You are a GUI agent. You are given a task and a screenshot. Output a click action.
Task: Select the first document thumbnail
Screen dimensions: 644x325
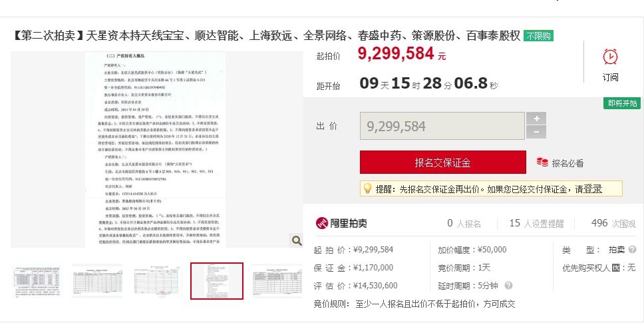(37, 281)
